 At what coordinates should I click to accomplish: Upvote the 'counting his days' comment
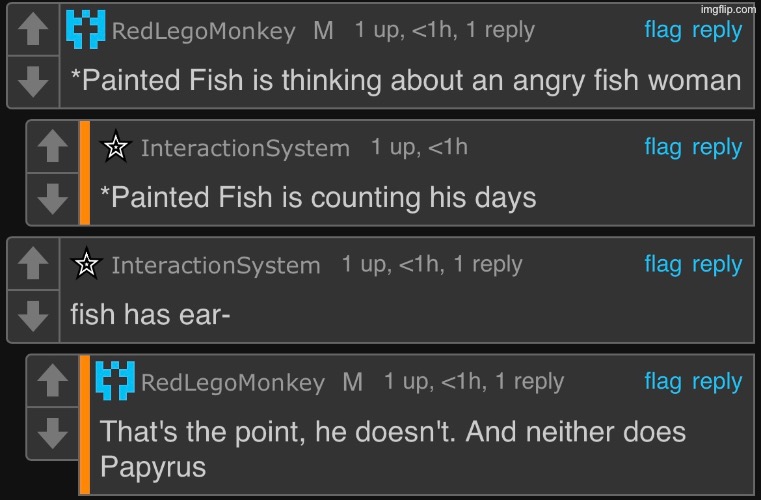pos(53,147)
